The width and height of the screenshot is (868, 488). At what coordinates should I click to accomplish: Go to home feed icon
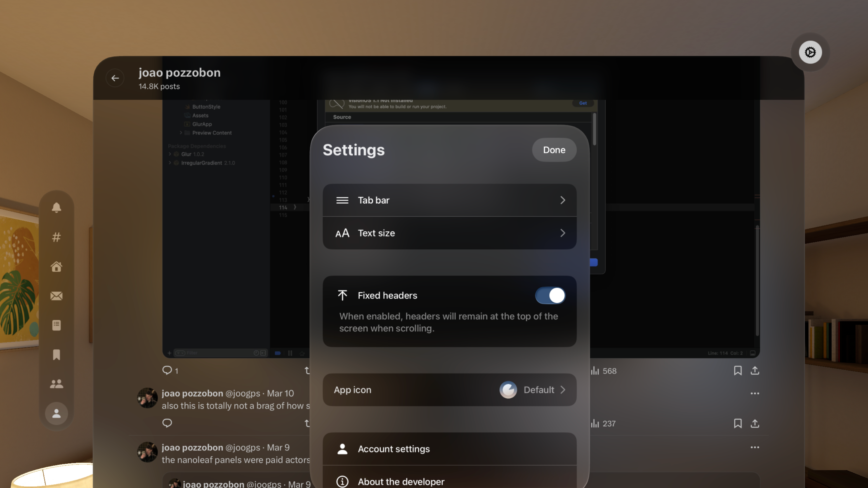click(x=56, y=266)
